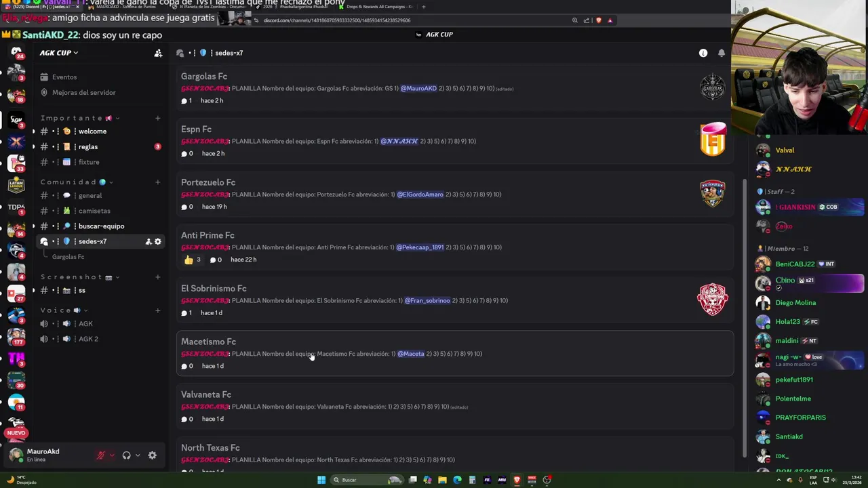Go to the welcome channel

(99, 131)
